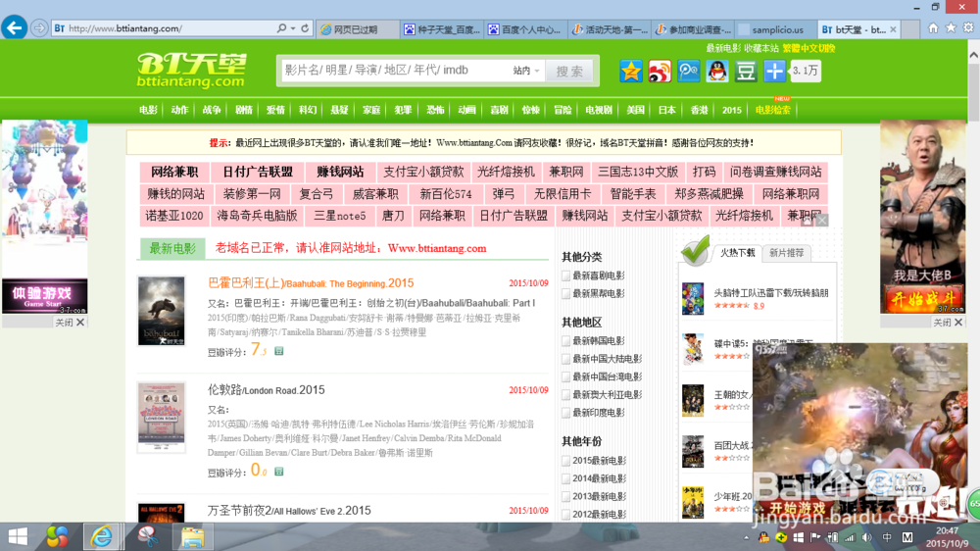980x551 pixels.
Task: Click the 3.1万 share count badge
Action: click(805, 71)
